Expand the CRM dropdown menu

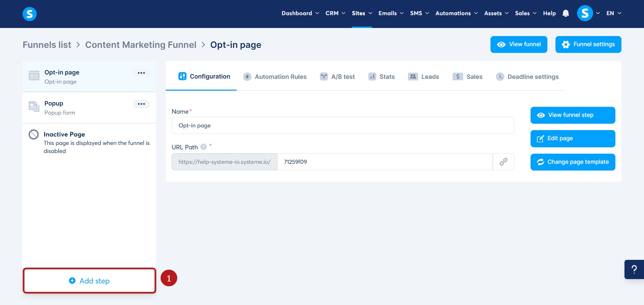[335, 13]
